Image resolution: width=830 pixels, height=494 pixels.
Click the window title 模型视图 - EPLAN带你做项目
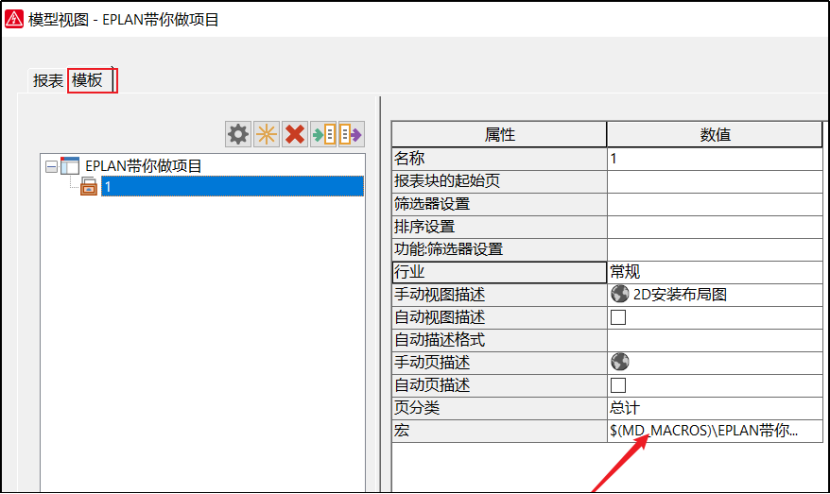pyautogui.click(x=123, y=20)
